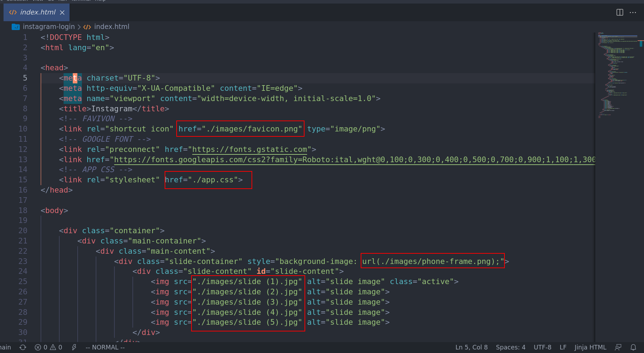Select the index.html editor tab
Screen dimensions: 644x353
click(36, 12)
